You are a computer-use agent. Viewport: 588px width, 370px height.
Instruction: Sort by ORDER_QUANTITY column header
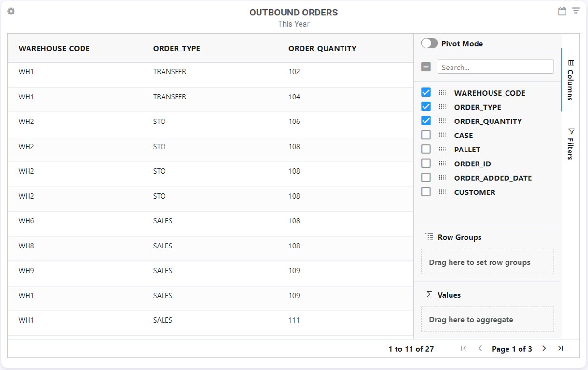click(x=322, y=48)
